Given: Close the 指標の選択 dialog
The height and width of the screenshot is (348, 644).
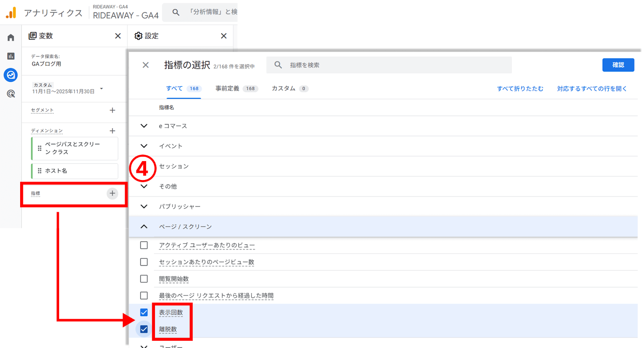Looking at the screenshot, I should [146, 65].
